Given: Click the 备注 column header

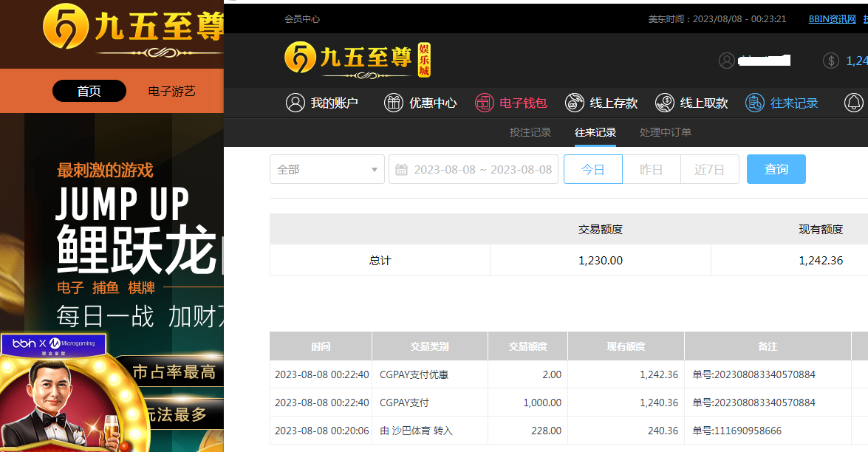Looking at the screenshot, I should pyautogui.click(x=768, y=346).
